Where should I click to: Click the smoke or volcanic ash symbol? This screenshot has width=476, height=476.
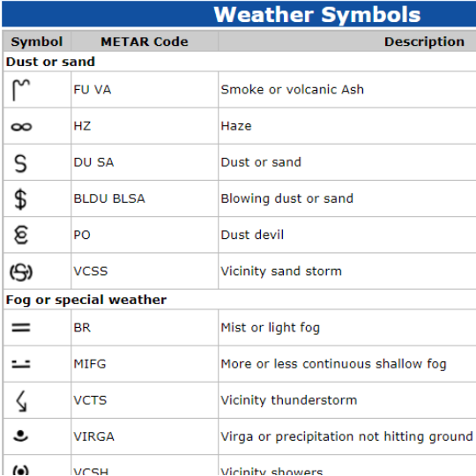tap(21, 90)
